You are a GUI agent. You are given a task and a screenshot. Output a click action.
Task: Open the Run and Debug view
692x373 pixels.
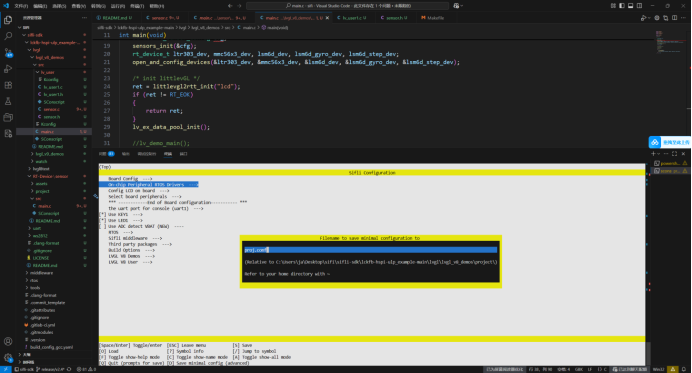(x=8, y=69)
